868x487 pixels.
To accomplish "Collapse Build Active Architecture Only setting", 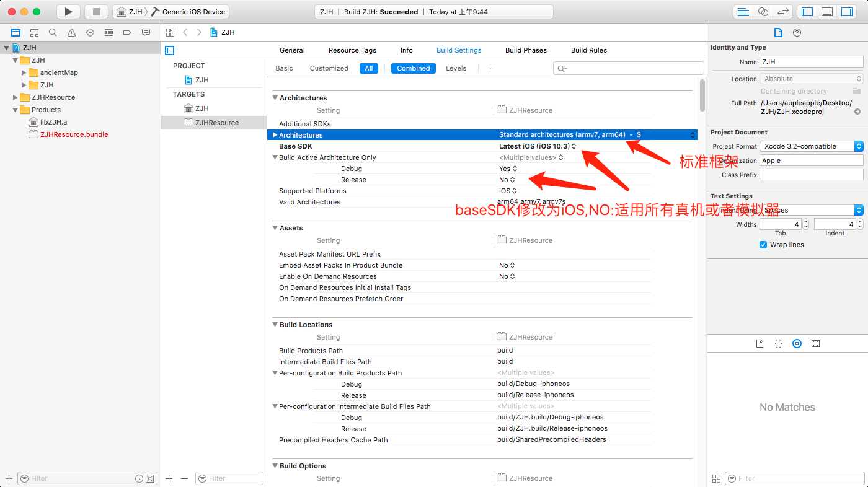I will click(x=275, y=157).
